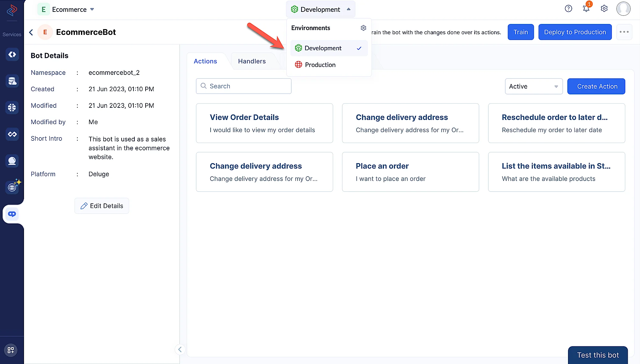
Task: Click the user profile avatar
Action: [x=623, y=9]
